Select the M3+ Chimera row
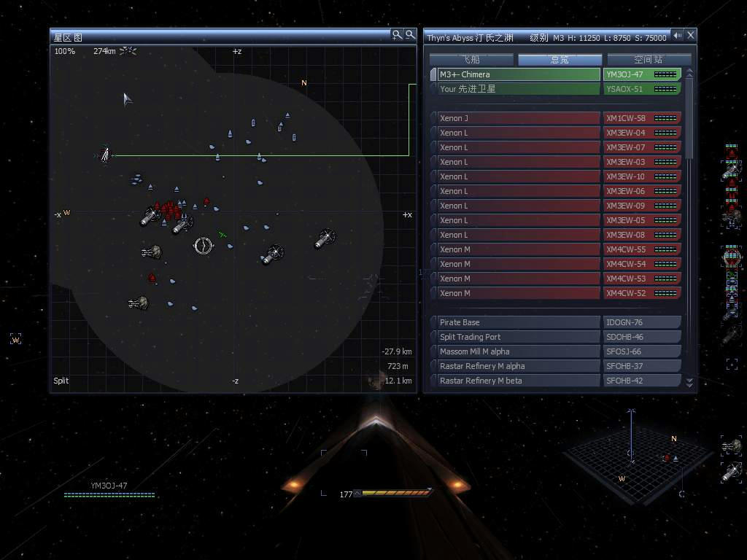747x560 pixels. [555, 74]
